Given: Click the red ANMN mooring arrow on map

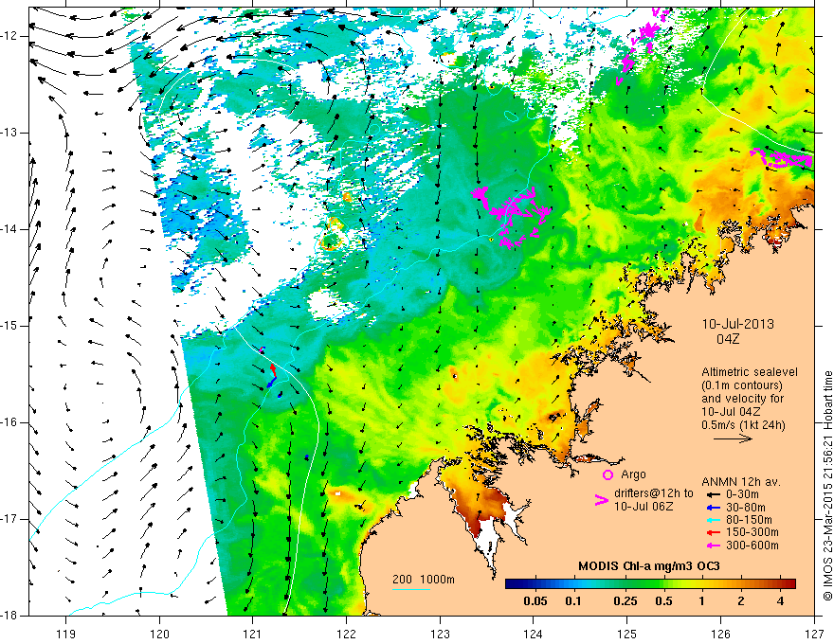Looking at the screenshot, I should (272, 369).
